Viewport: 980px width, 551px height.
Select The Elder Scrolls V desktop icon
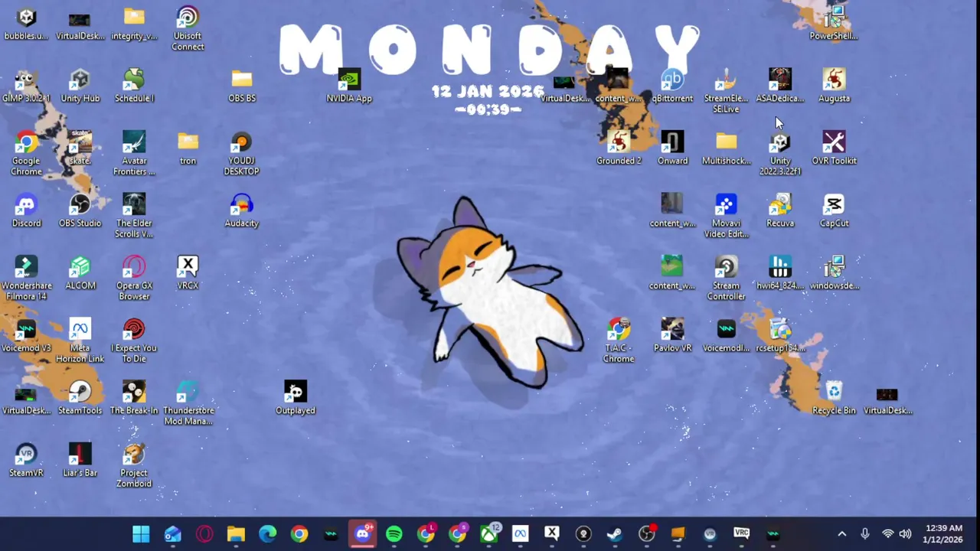[x=134, y=217]
